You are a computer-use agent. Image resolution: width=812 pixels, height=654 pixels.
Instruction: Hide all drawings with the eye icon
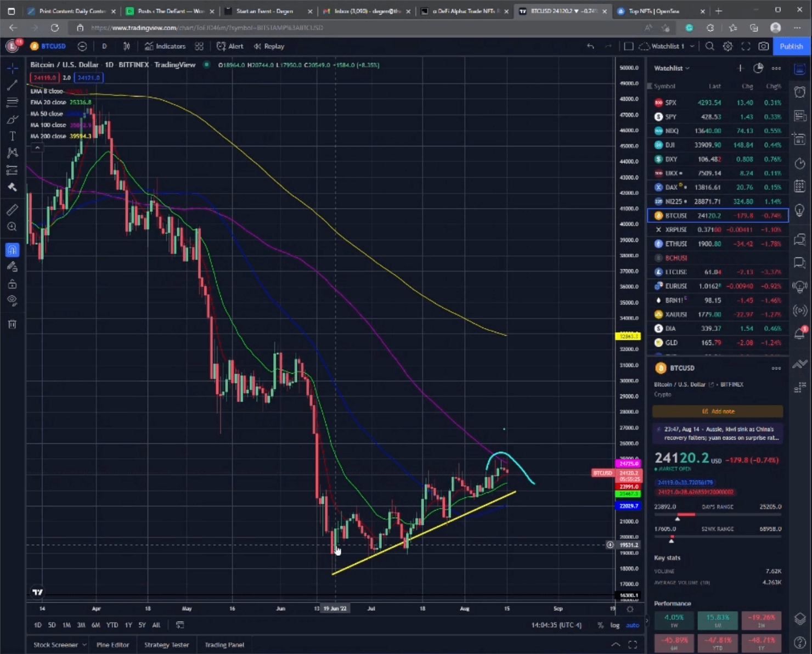pos(12,301)
